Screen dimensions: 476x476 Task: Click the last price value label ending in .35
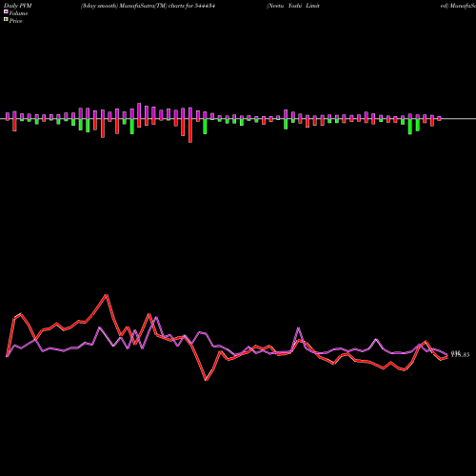[x=460, y=354]
